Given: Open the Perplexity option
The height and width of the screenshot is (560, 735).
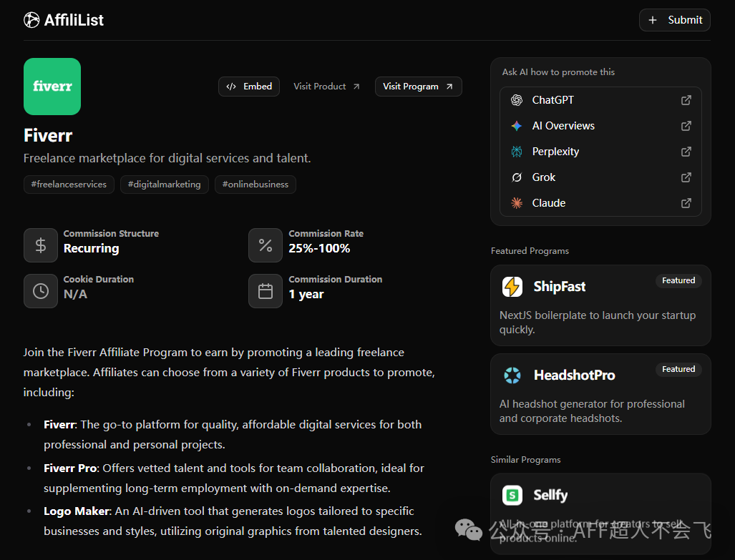Looking at the screenshot, I should point(600,152).
